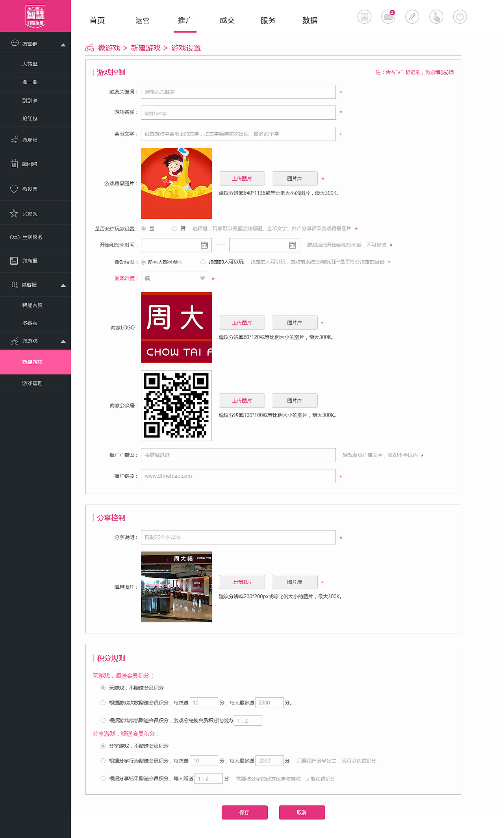Click the 生活服务 bow icon

[x=15, y=237]
